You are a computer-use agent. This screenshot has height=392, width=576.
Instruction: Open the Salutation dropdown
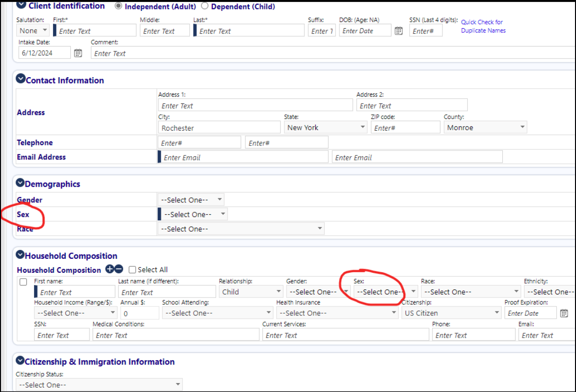pos(33,31)
